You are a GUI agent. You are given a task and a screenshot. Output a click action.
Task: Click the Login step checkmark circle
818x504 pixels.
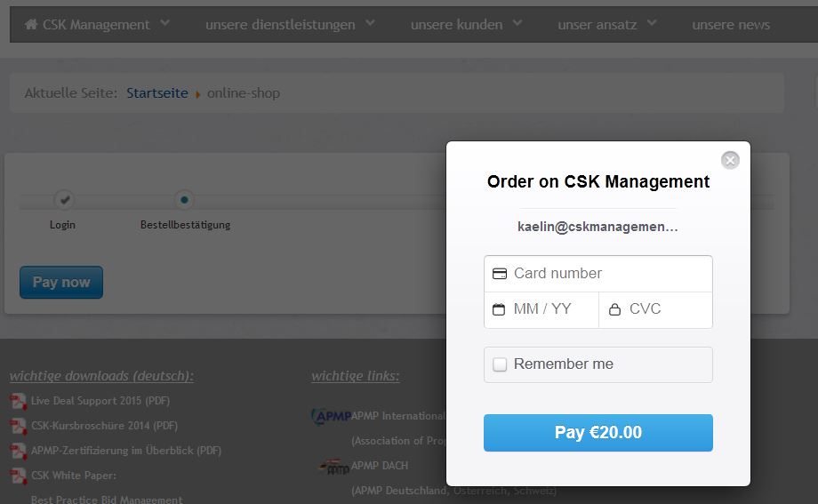pyautogui.click(x=64, y=199)
